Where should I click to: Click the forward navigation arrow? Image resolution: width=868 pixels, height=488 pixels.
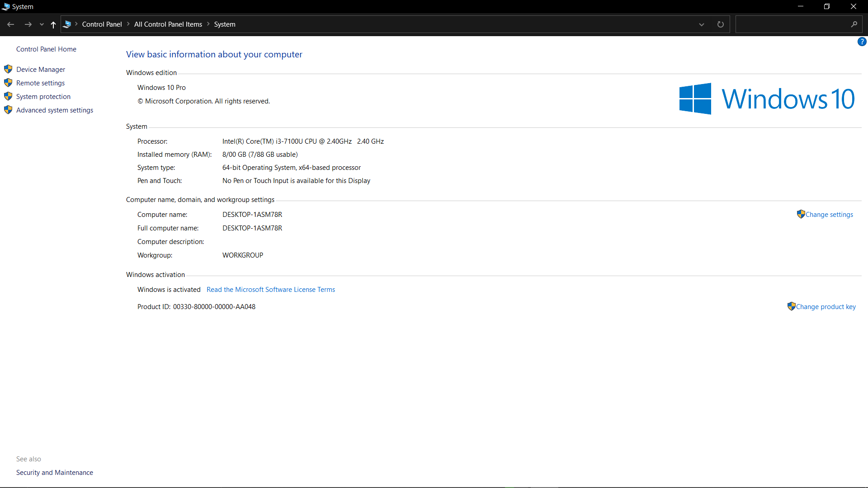(x=28, y=24)
